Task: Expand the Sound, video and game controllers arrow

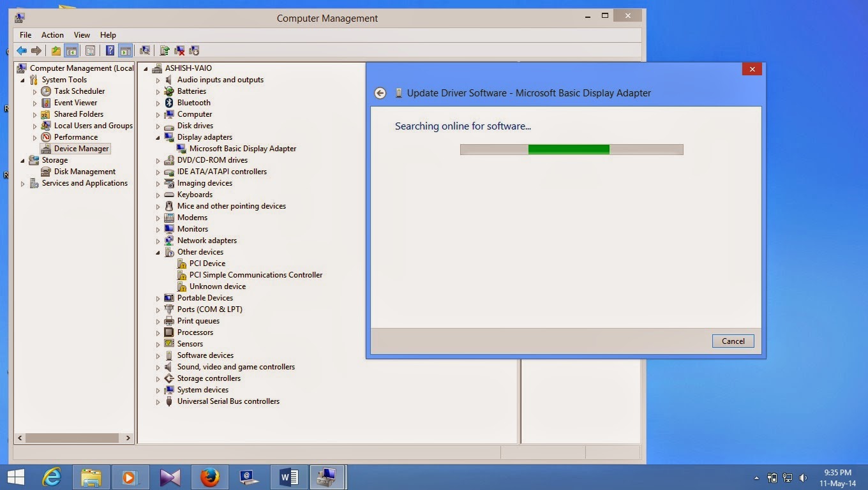Action: click(158, 367)
